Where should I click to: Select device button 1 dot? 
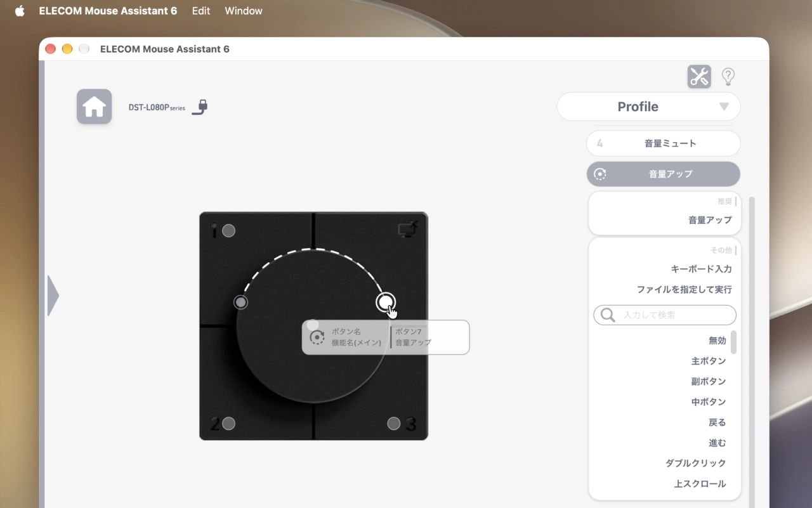coord(228,231)
